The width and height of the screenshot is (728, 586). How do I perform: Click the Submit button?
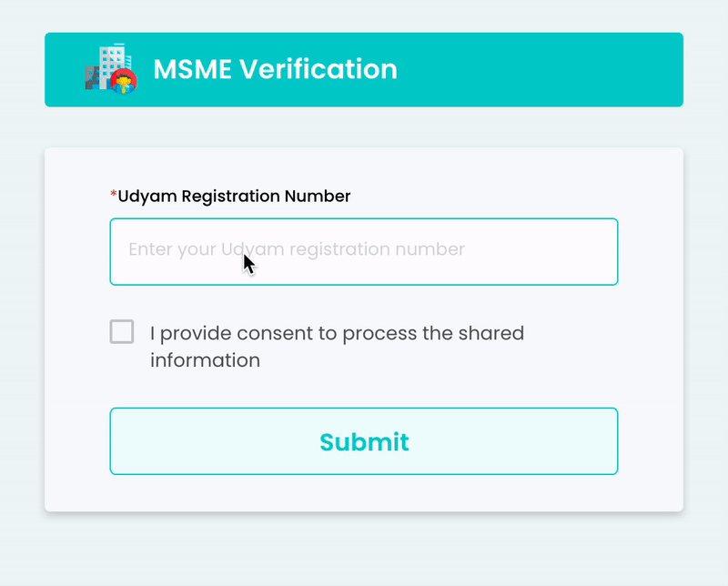(x=364, y=441)
